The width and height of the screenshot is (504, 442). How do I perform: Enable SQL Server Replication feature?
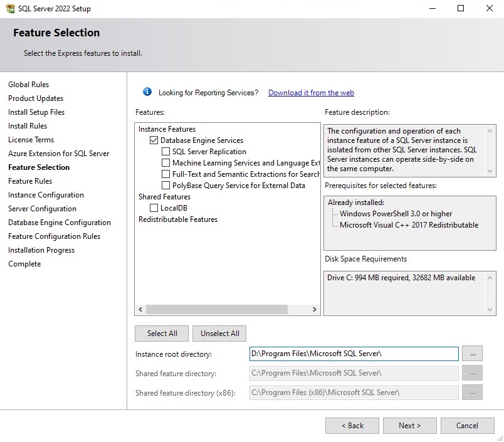(165, 152)
